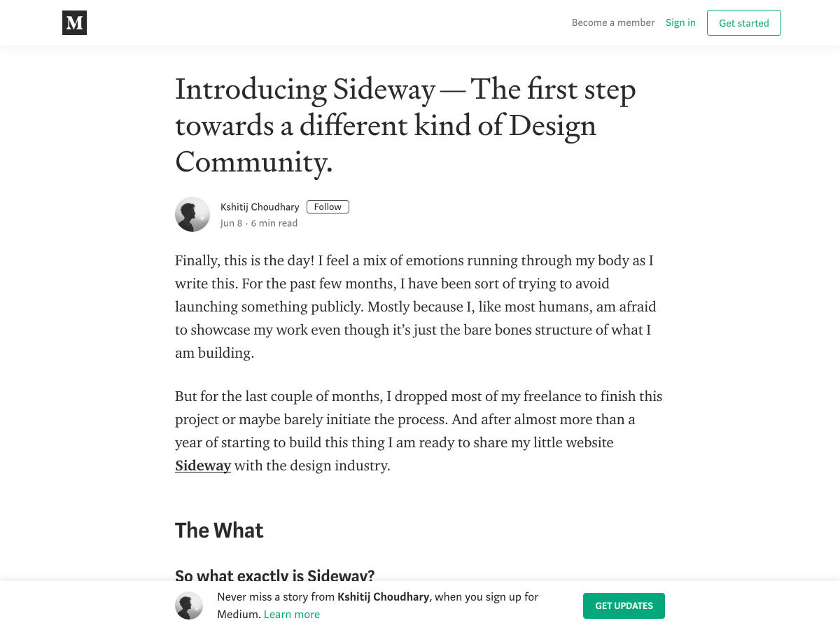Click bold Kshitij Choudhary name in banner
The width and height of the screenshot is (840, 630).
coord(384,597)
